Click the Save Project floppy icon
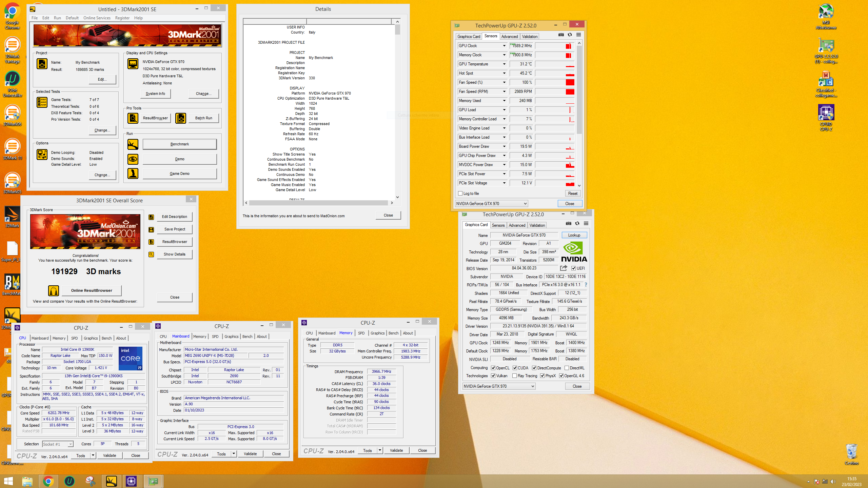868x488 pixels. (x=151, y=229)
